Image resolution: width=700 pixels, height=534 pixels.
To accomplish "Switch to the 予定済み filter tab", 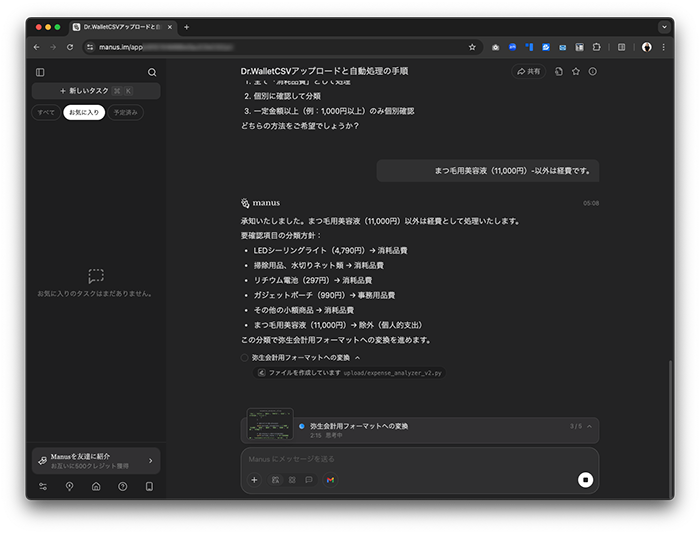I will [125, 113].
